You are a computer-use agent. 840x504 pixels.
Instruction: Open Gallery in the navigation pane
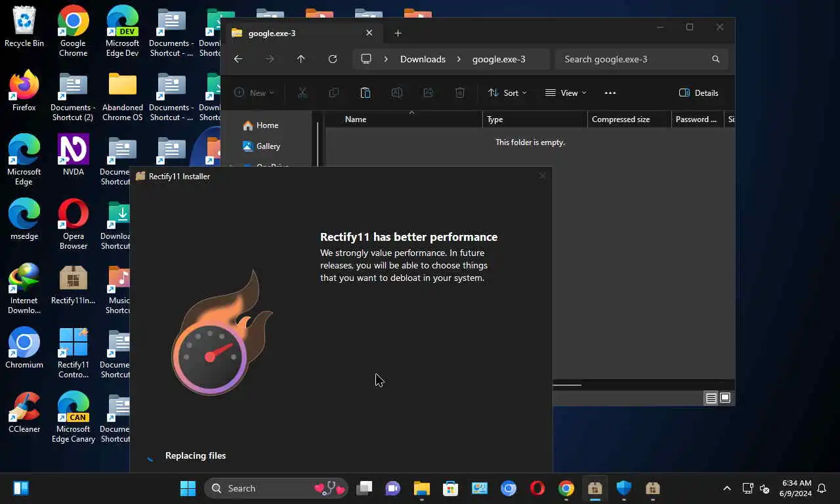pyautogui.click(x=268, y=146)
